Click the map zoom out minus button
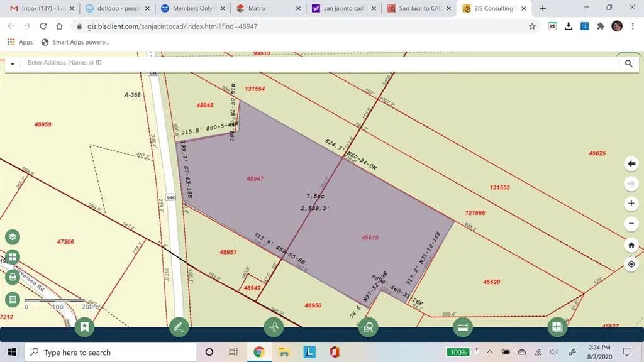The height and width of the screenshot is (362, 644). point(631,224)
